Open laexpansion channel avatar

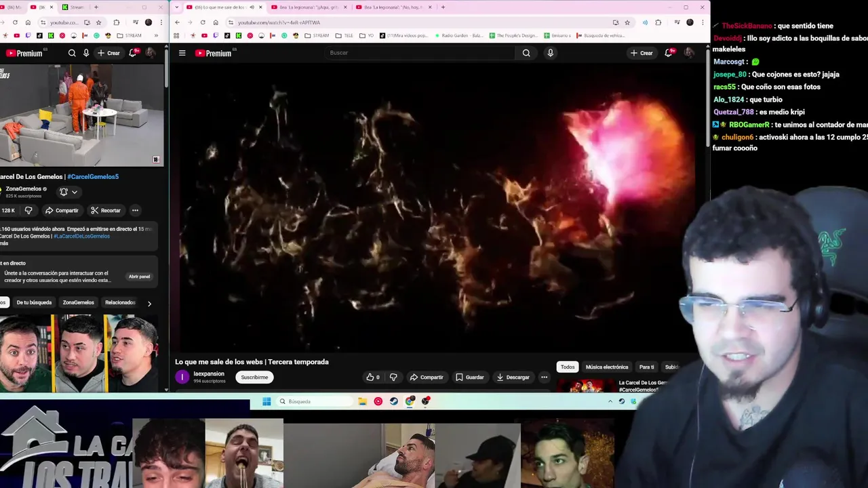click(x=182, y=377)
